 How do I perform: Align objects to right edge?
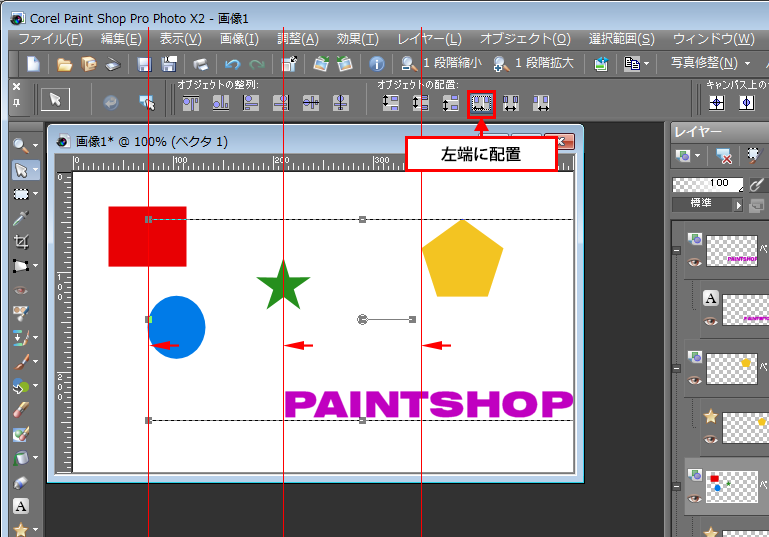[x=281, y=103]
